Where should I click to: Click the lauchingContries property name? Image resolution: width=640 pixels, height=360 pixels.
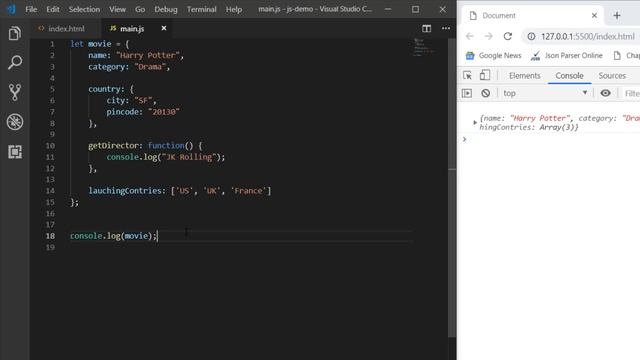pos(125,191)
